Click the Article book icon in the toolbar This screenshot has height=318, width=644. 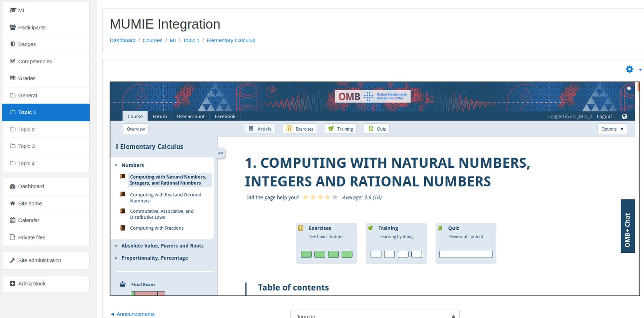[251, 129]
